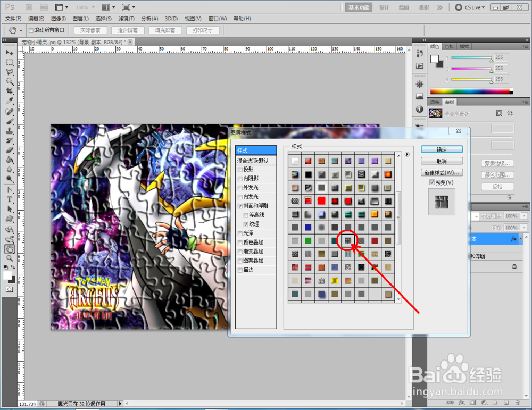This screenshot has width=532, height=410.
Task: Select the Custom Shape tool
Action: (x=10, y=219)
